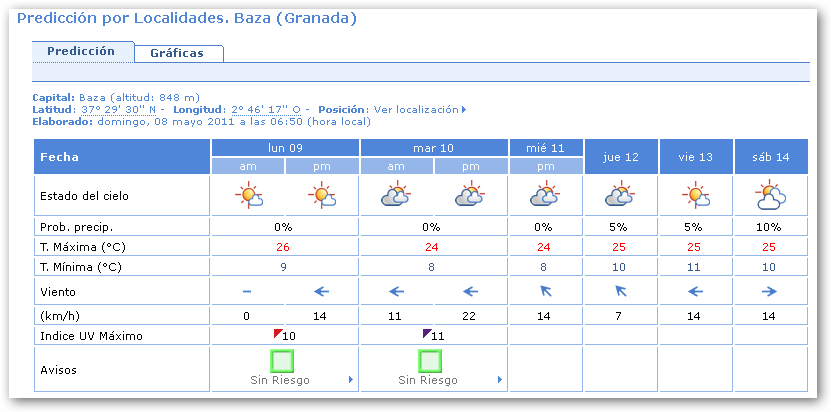Click Monday am sky condition icon

pos(248,196)
